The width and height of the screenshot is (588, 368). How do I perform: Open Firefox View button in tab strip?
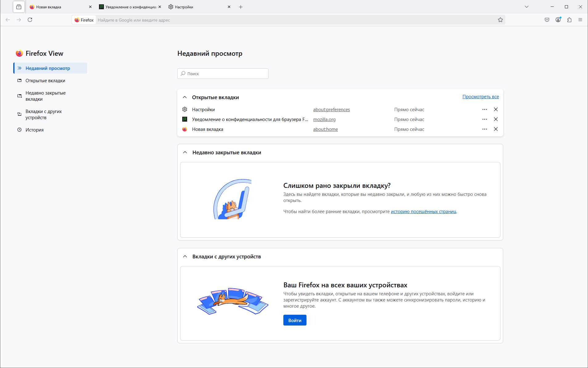tap(19, 7)
